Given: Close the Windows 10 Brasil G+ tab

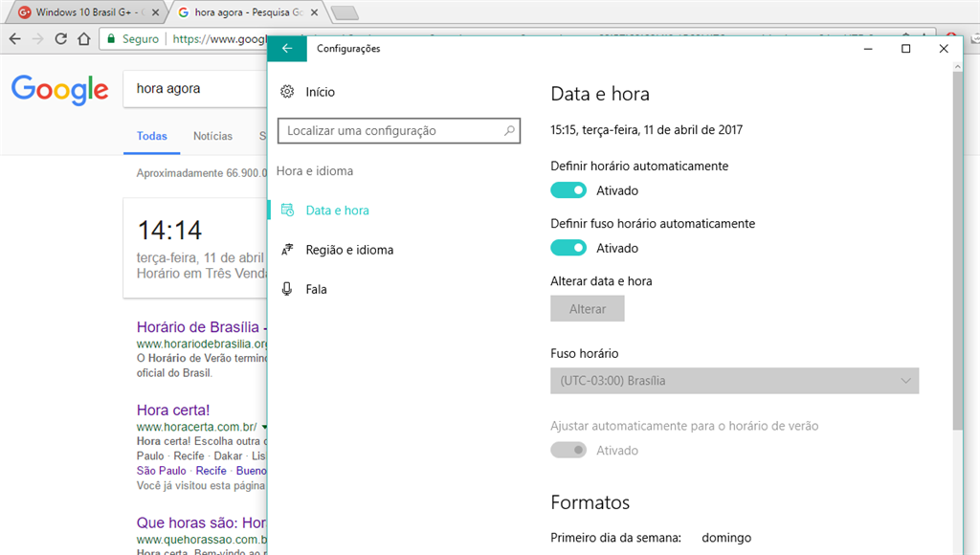Looking at the screenshot, I should (x=156, y=12).
